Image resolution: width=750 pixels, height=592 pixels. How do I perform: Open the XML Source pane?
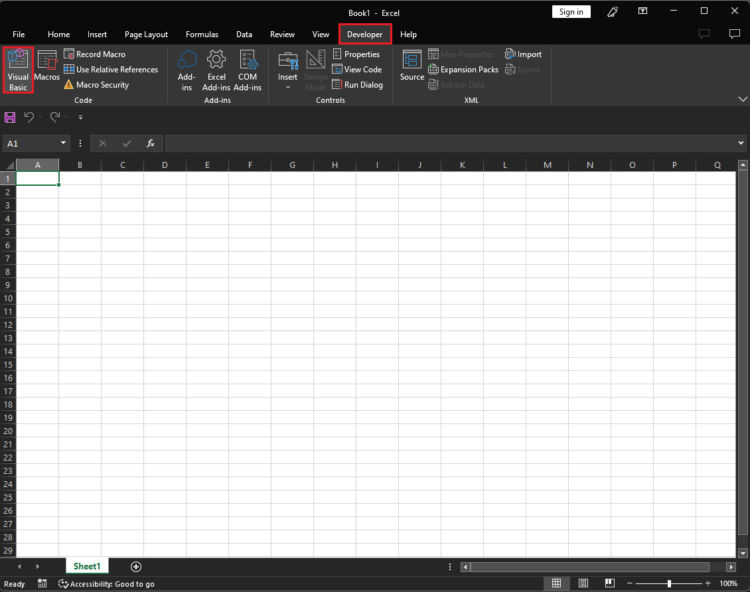point(412,66)
